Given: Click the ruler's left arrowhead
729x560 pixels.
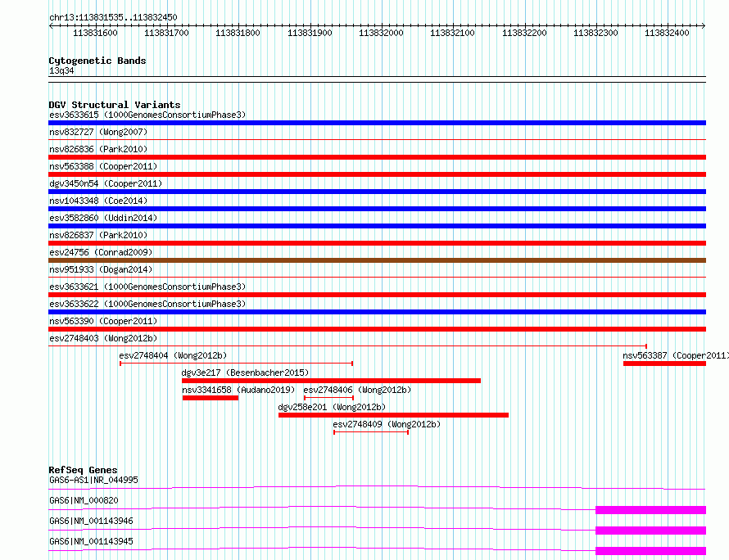Looking at the screenshot, I should 51,25.
